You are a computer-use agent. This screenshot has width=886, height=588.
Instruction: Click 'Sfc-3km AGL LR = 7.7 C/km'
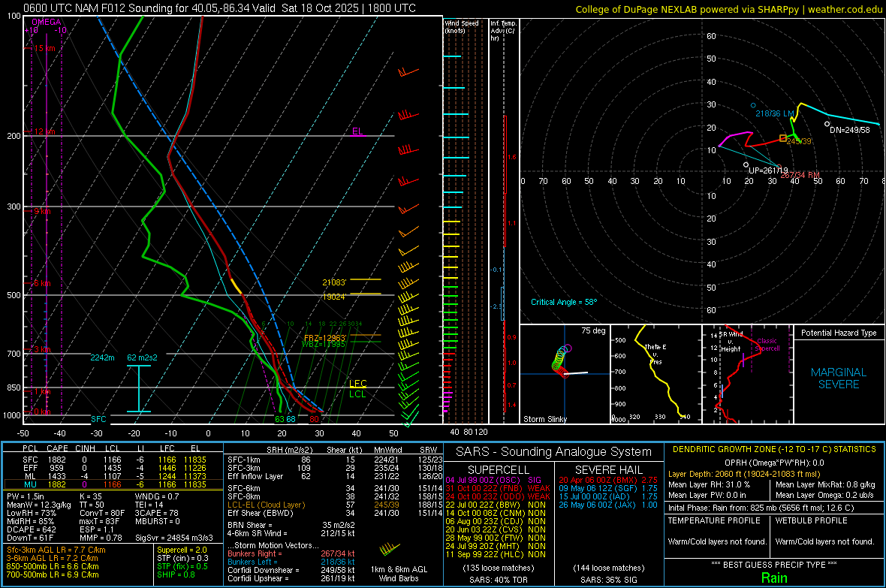click(56, 550)
